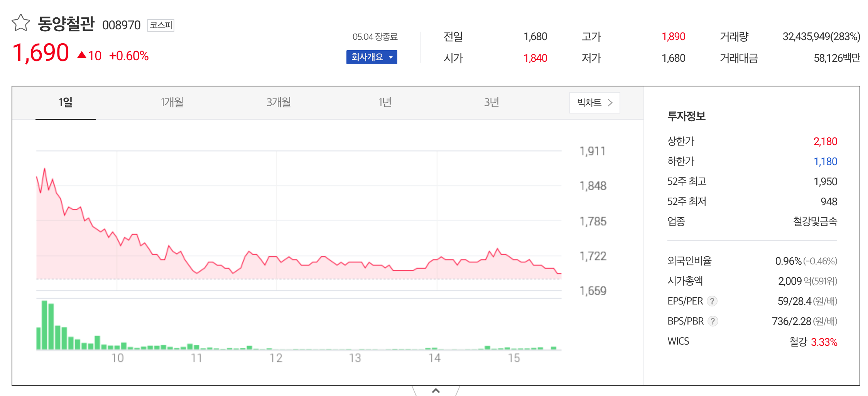Click the time axis label 12

coord(276,358)
